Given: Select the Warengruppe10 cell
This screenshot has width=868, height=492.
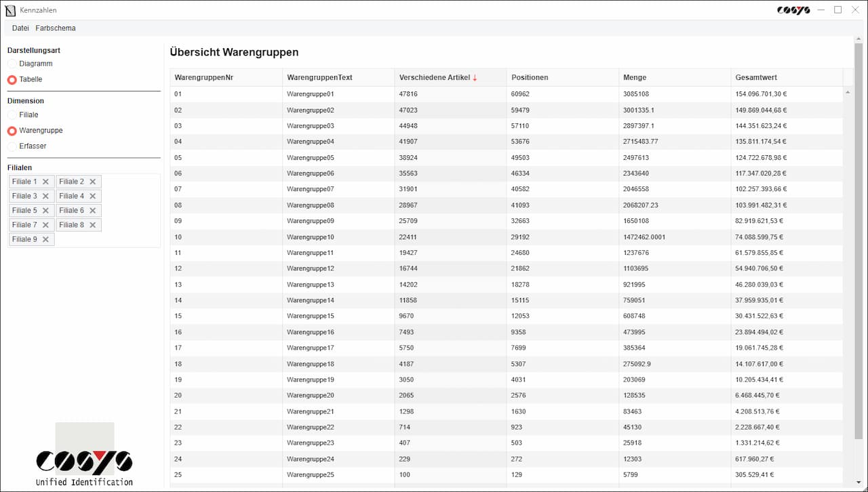Looking at the screenshot, I should pos(338,237).
